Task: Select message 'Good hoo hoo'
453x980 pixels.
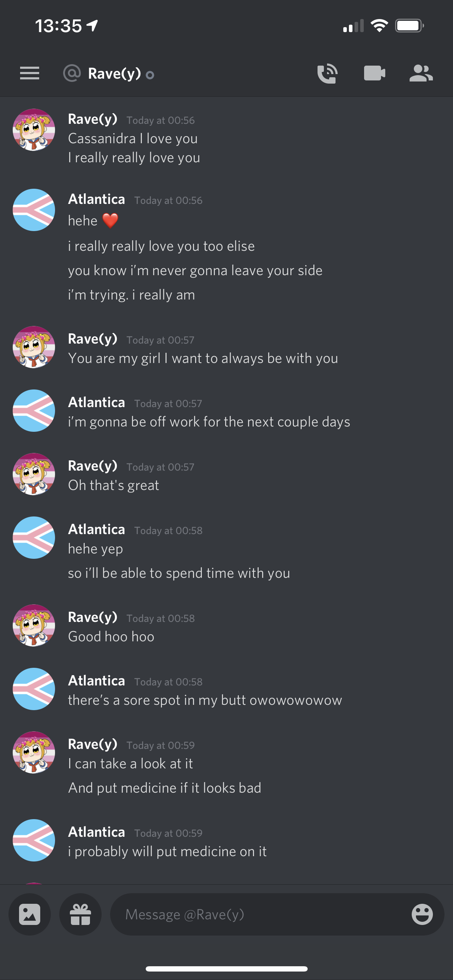Action: (x=111, y=636)
